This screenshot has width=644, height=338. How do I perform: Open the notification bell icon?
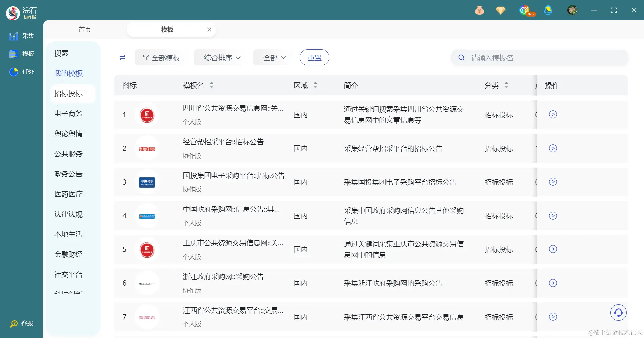click(x=548, y=10)
